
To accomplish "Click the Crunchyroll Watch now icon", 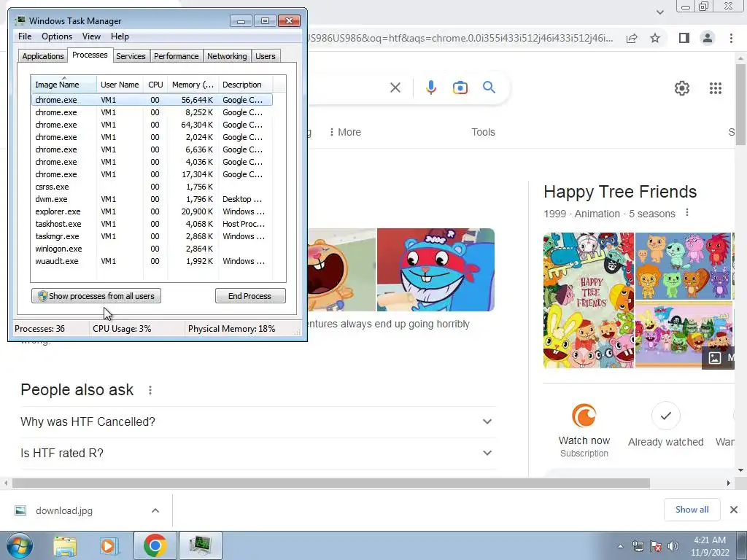I will point(584,416).
